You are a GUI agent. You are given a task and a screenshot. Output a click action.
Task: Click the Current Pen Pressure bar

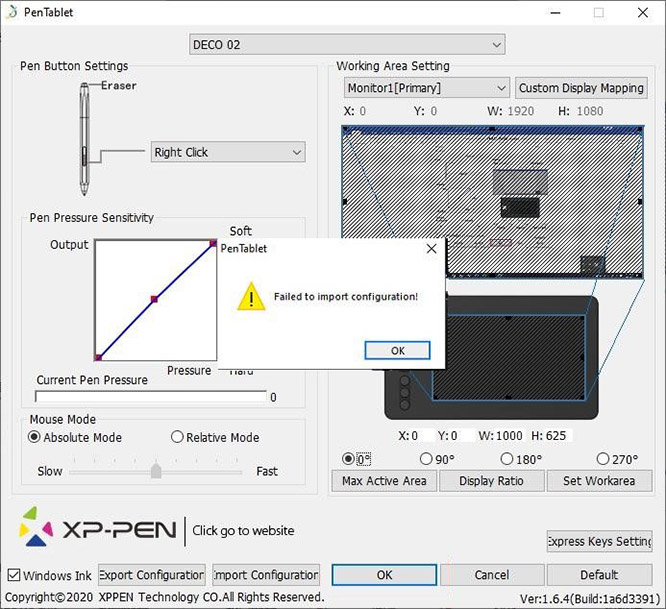(151, 397)
